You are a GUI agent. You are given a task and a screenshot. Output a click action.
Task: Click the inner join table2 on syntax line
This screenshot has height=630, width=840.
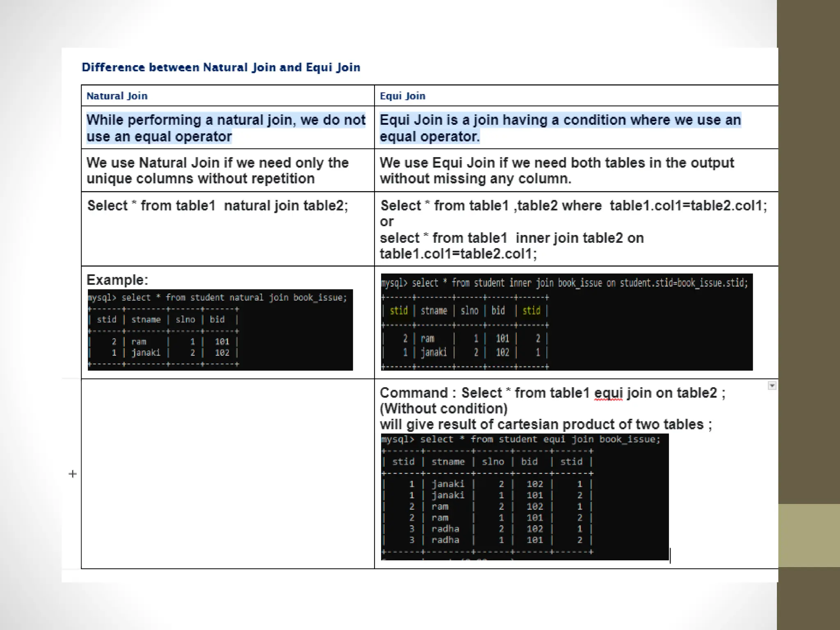tap(511, 238)
